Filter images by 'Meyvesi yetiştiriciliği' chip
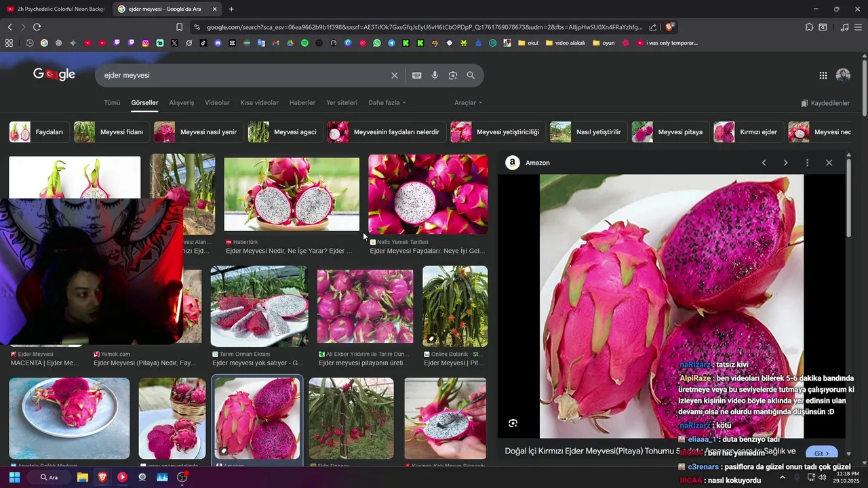Image resolution: width=868 pixels, height=488 pixels. (497, 132)
